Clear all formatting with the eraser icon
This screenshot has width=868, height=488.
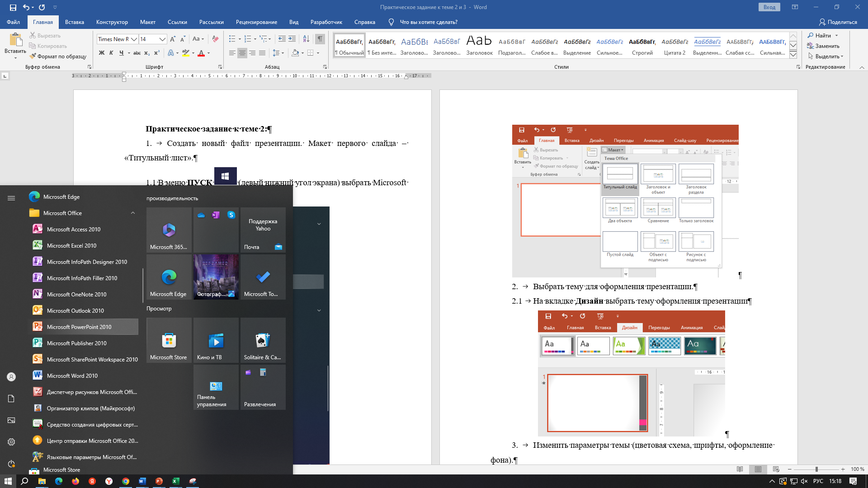pos(216,39)
